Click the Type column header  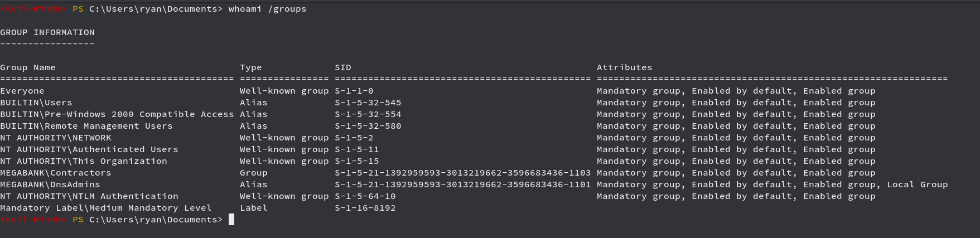tap(251, 67)
